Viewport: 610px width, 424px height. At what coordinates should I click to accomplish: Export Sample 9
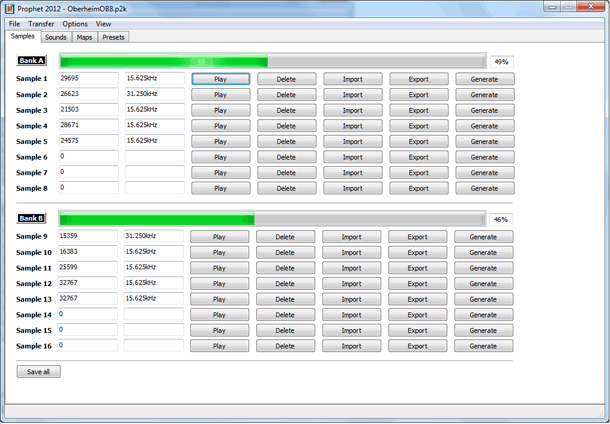(x=418, y=237)
